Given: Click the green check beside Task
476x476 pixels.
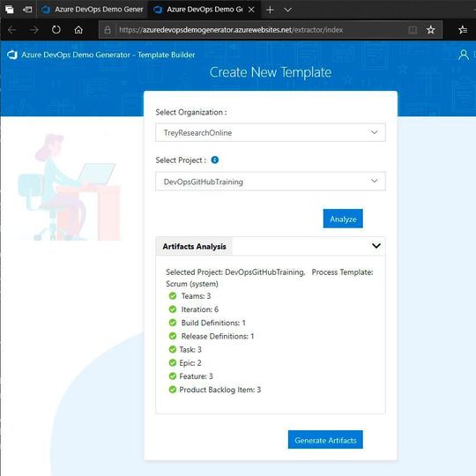Looking at the screenshot, I should click(x=173, y=349).
